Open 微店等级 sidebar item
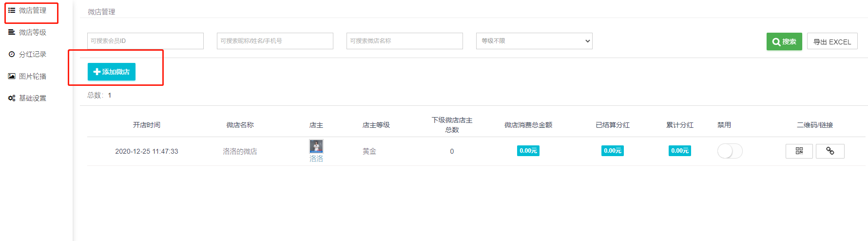Screen dimensions: 868x241 (x=32, y=32)
